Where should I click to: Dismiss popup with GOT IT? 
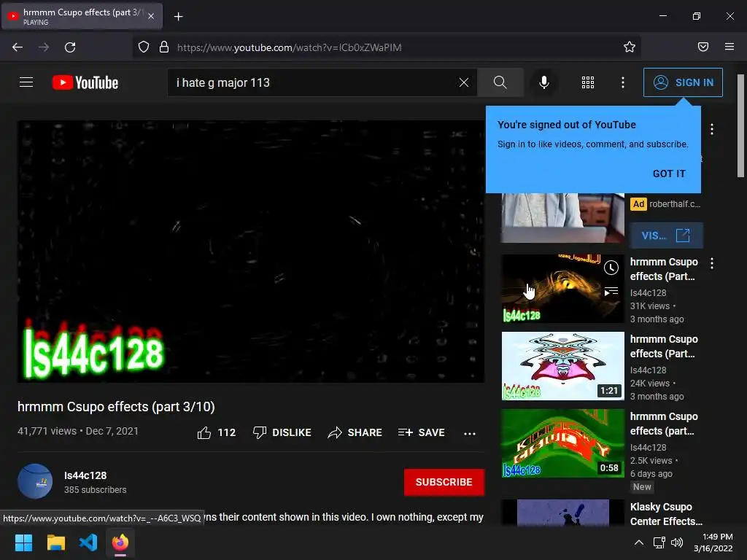669,174
